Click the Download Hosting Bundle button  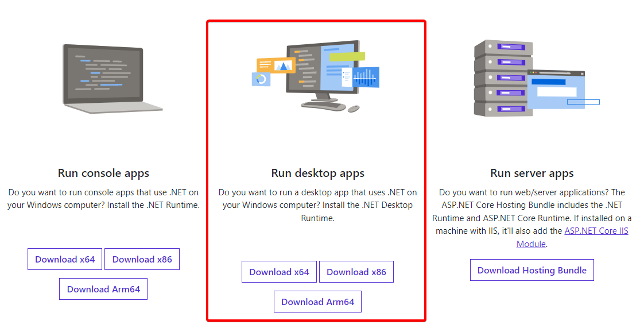532,270
